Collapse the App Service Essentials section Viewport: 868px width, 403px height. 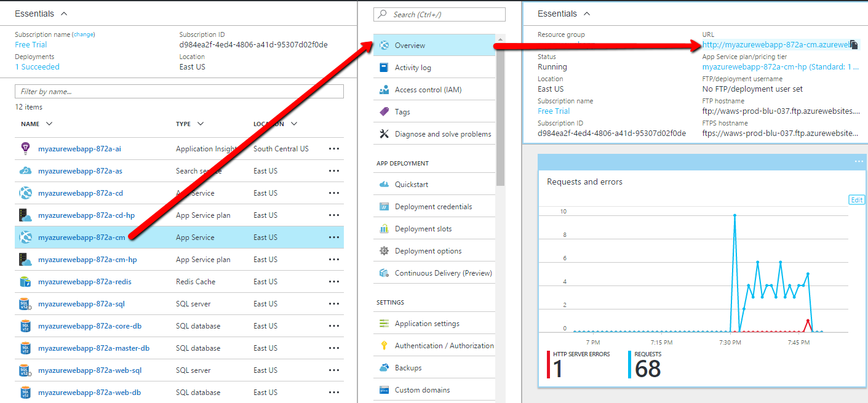pos(587,14)
